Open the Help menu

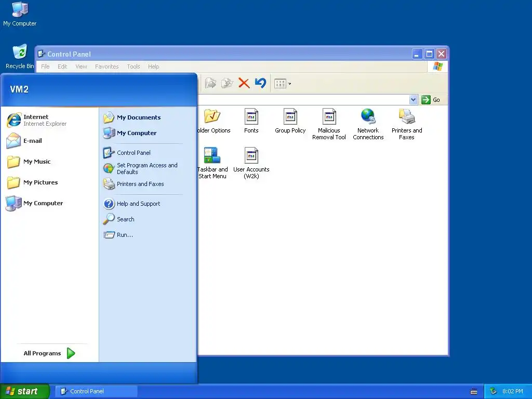point(154,66)
